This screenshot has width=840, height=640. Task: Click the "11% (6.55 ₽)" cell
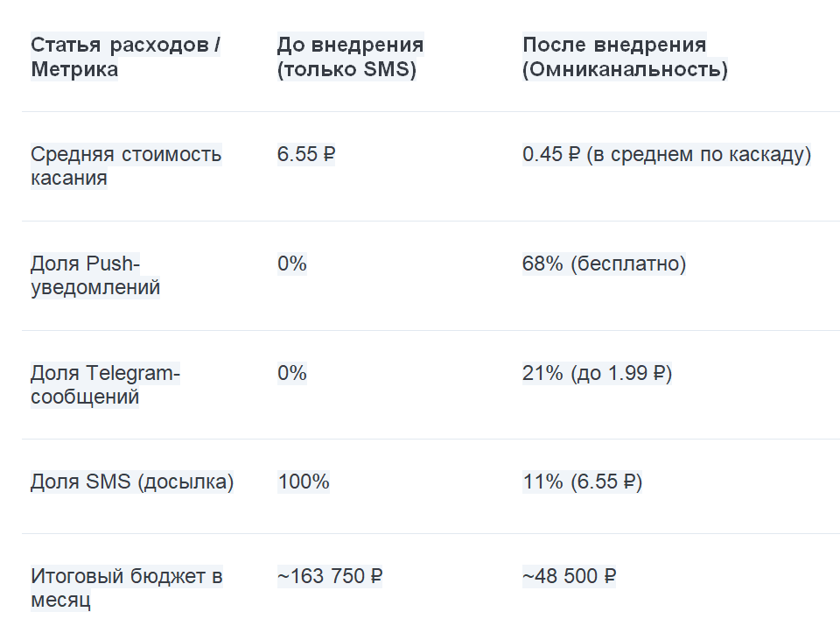pos(582,482)
